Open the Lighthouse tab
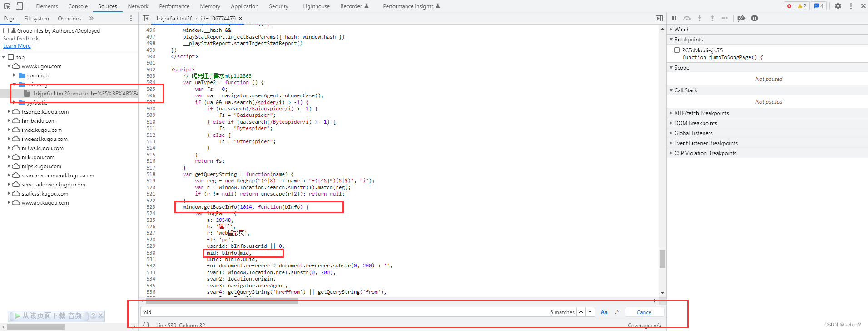 coord(317,6)
